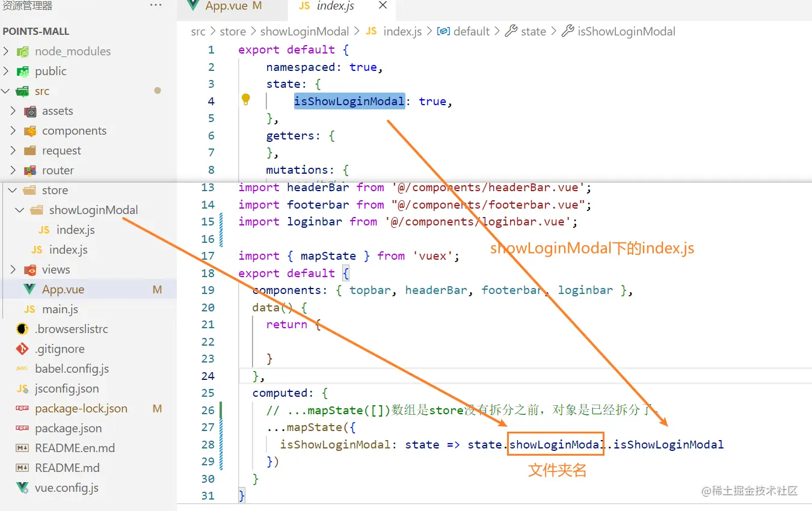Click the mapState import from 'vuex' line
Image resolution: width=812 pixels, height=511 pixels.
349,255
